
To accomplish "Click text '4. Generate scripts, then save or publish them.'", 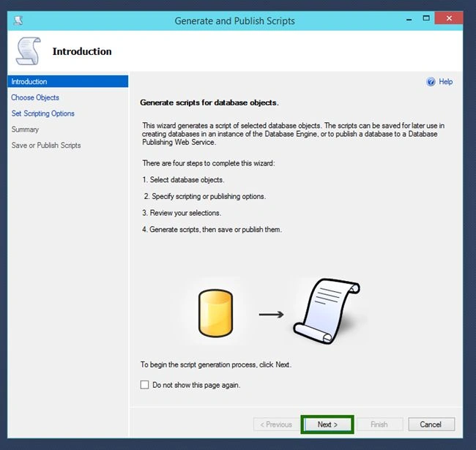I will tap(212, 230).
